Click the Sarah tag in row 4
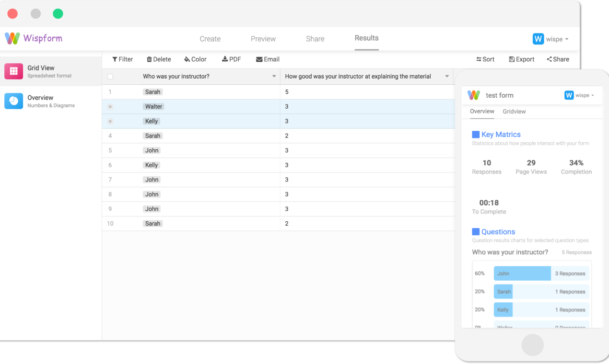 152,136
